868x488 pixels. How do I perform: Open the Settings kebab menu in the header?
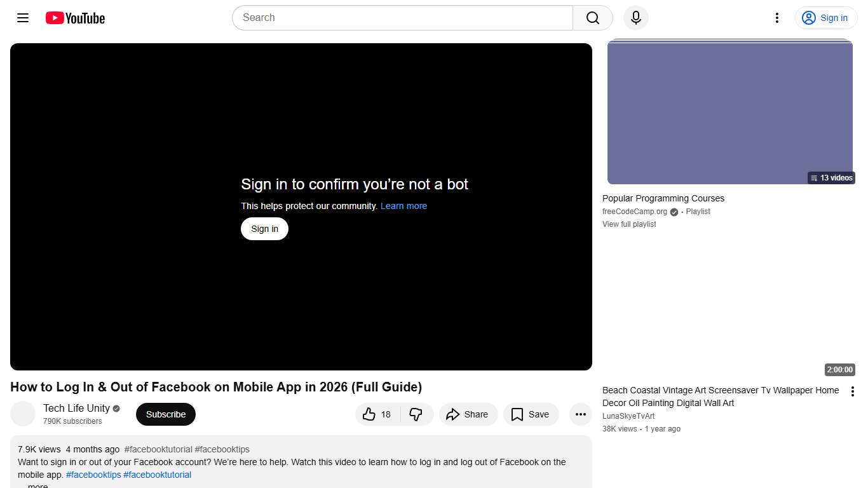(776, 18)
